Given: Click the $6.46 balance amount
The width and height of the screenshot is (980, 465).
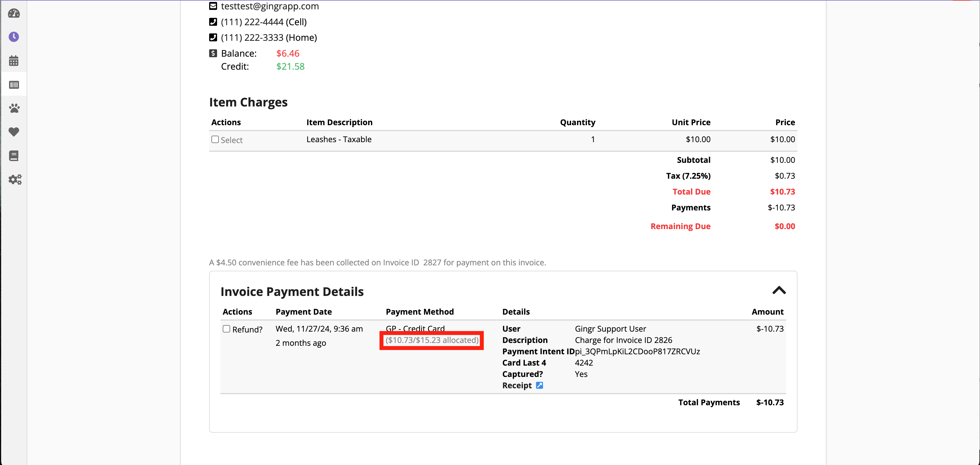Looking at the screenshot, I should coord(288,54).
